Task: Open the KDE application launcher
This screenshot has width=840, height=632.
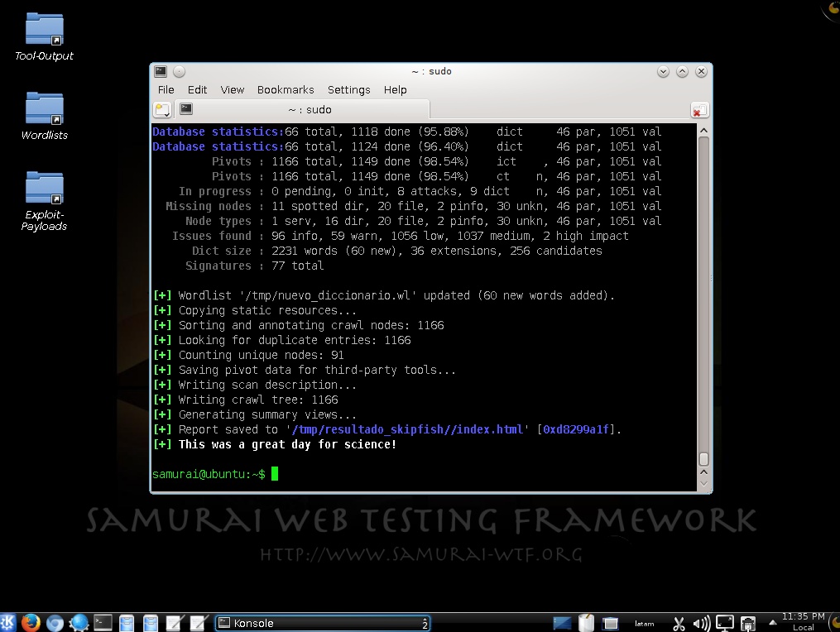Action: [8, 622]
